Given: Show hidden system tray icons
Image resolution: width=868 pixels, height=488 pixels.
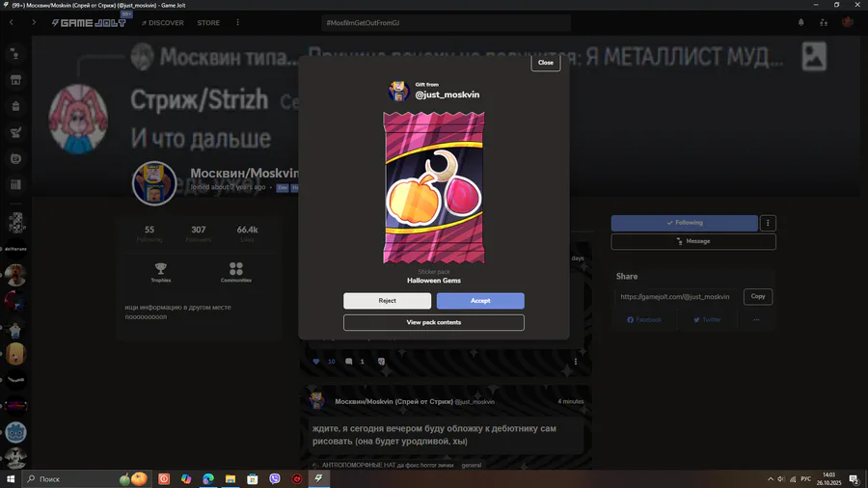Looking at the screenshot, I should [x=770, y=479].
